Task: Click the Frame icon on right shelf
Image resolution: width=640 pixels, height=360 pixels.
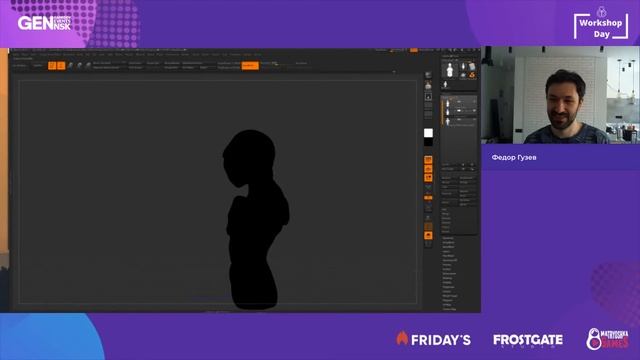Action: point(428,208)
